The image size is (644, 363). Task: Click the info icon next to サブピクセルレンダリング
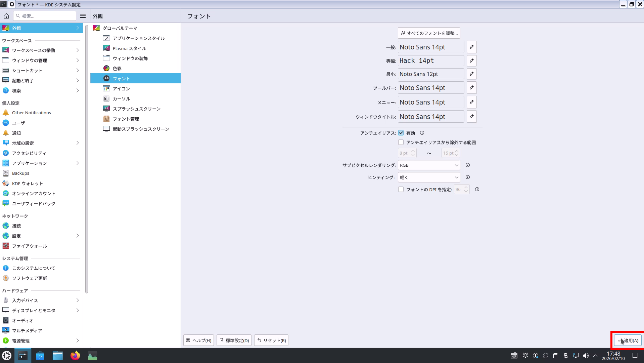[467, 165]
